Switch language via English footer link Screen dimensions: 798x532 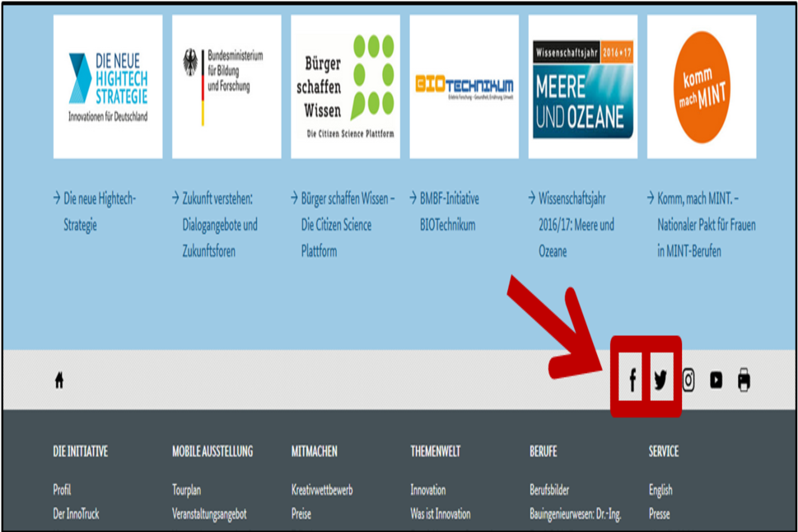660,490
